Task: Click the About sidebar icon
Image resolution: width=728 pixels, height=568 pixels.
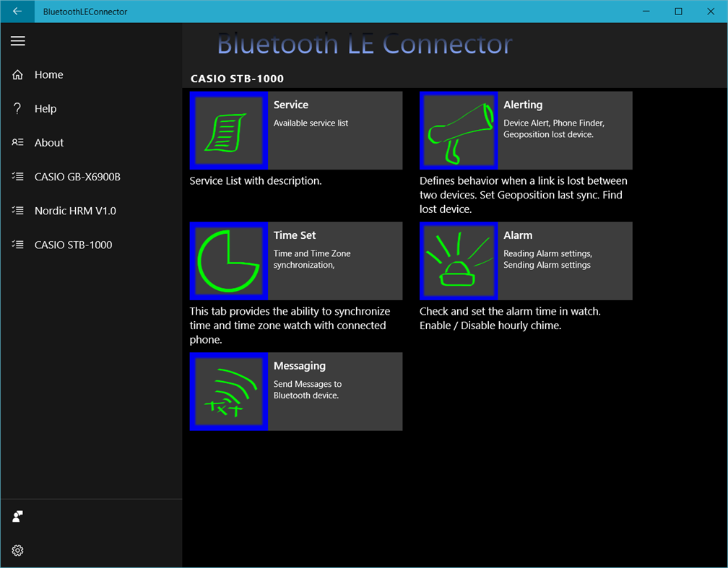Action: tap(17, 142)
